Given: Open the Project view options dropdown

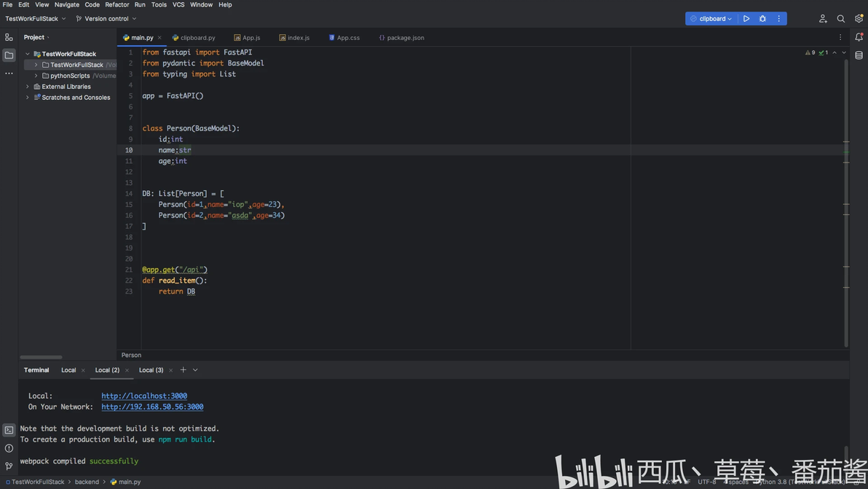Looking at the screenshot, I should (x=49, y=38).
